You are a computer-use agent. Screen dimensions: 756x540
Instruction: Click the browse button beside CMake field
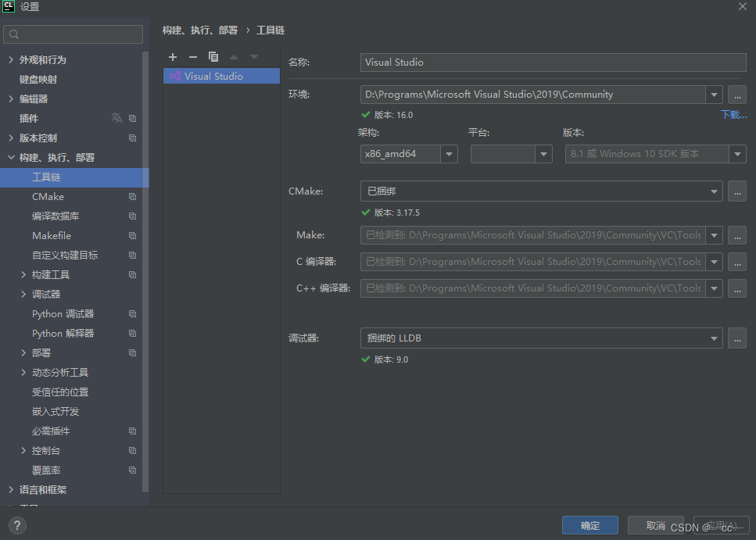click(736, 191)
